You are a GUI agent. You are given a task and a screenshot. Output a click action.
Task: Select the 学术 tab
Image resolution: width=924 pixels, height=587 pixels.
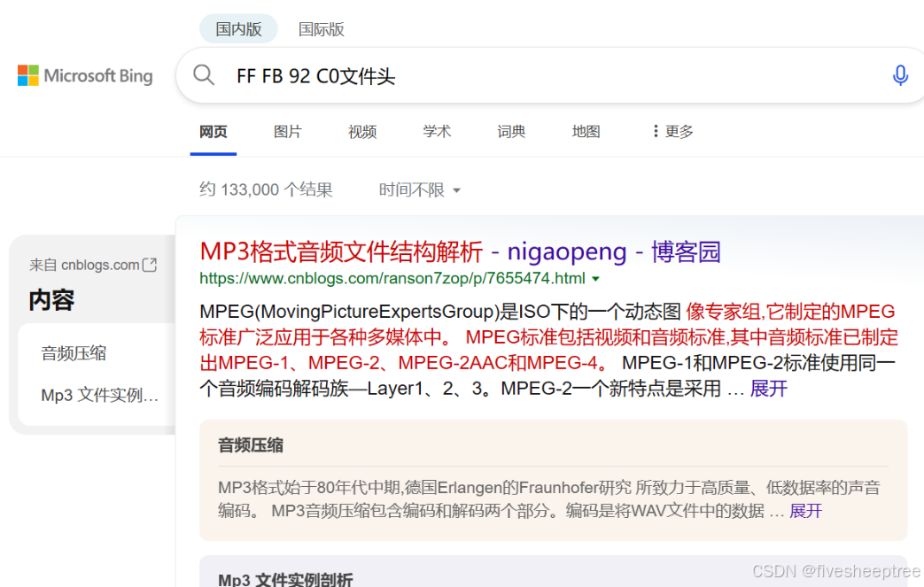[437, 132]
